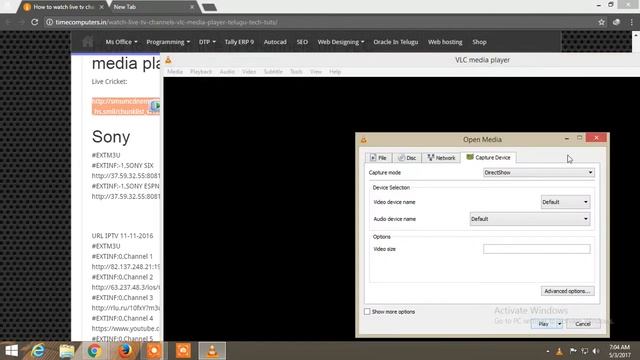This screenshot has height=360, width=640.
Task: Open the Shop link in navigation
Action: click(479, 42)
